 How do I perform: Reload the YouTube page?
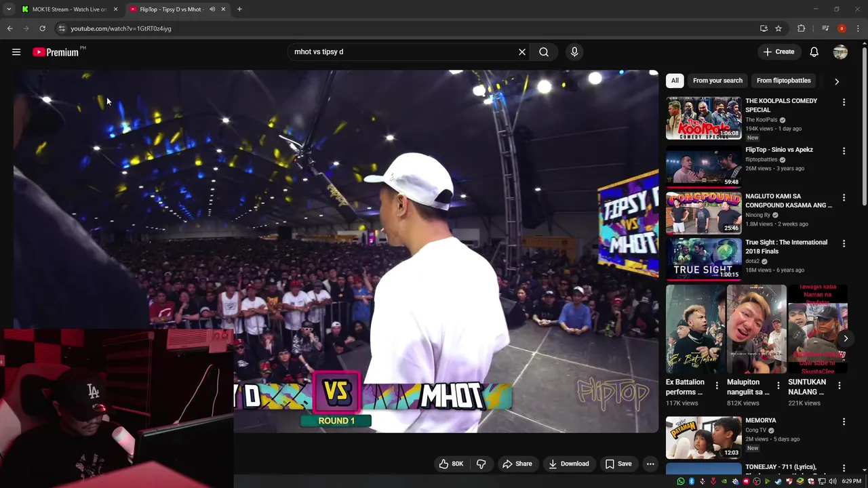(x=42, y=28)
